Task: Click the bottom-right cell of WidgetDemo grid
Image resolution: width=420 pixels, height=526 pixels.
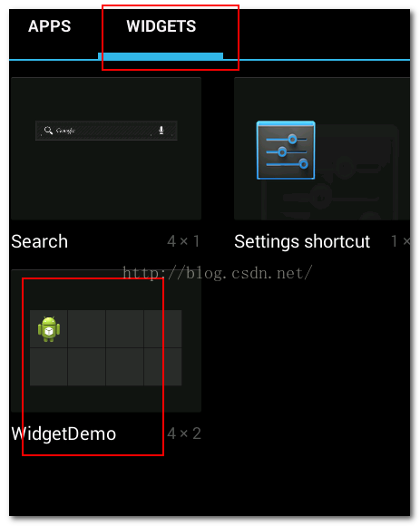Action: click(163, 367)
